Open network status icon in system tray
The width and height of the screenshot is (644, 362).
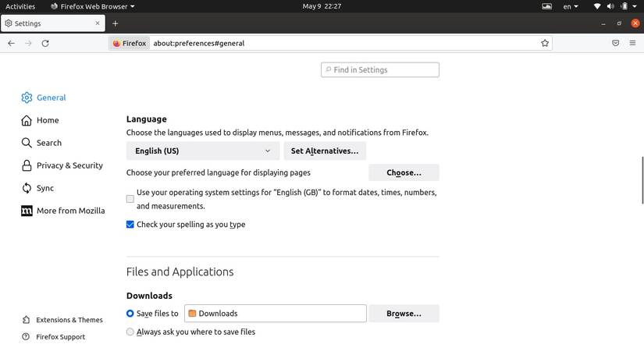click(597, 6)
